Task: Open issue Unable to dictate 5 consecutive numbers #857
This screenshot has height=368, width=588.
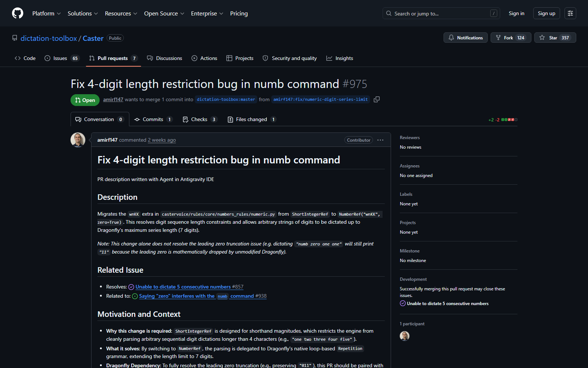Action: 189,287
